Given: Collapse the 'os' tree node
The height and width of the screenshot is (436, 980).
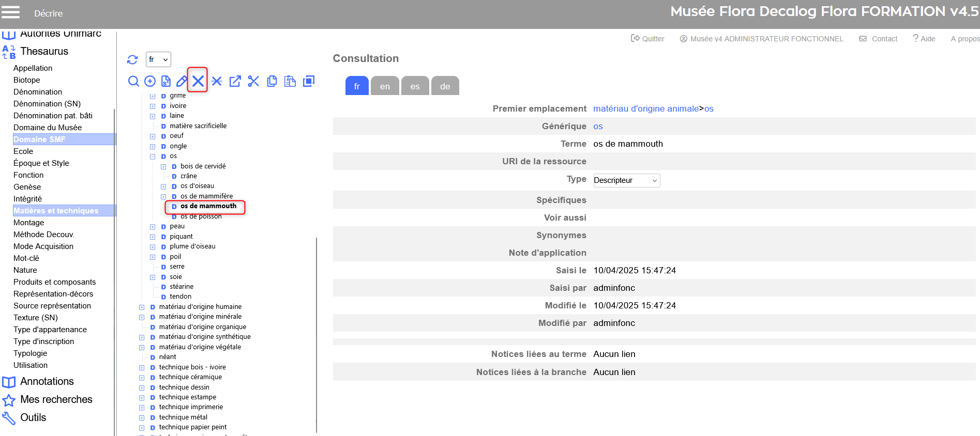Looking at the screenshot, I should pos(153,157).
